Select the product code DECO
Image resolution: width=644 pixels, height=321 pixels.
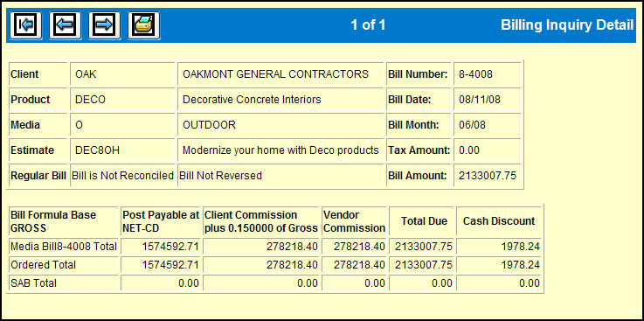coord(90,100)
